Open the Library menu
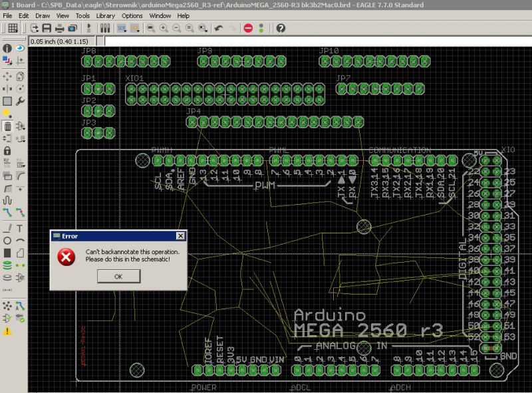Viewport: 532px width, 393px height. [105, 15]
